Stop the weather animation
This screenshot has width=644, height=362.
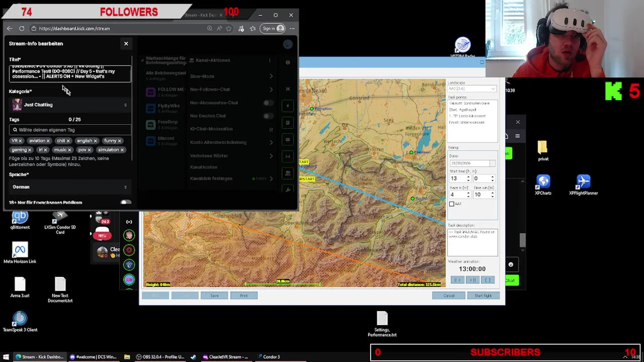tap(488, 280)
